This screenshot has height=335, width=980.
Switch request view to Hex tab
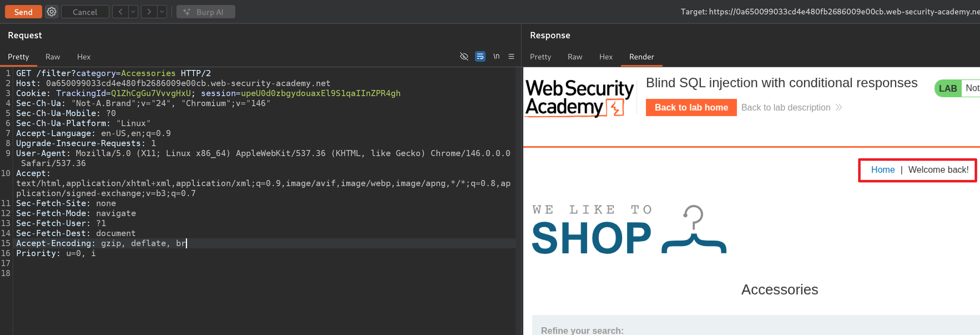[84, 57]
